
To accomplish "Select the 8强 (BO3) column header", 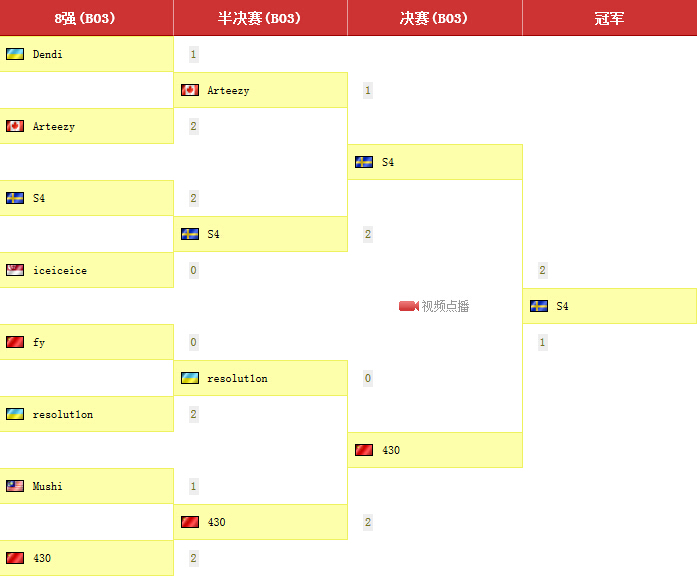I will (86, 18).
